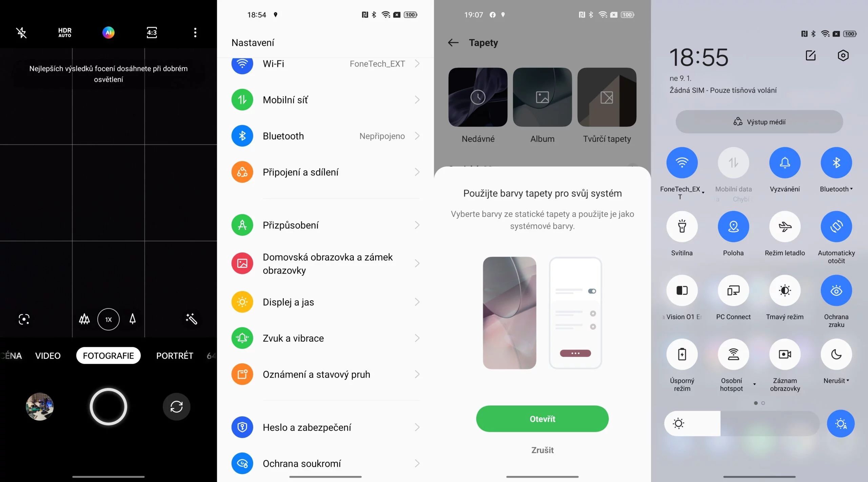Click Otevřít button to apply wallpaper
This screenshot has width=868, height=482.
(x=542, y=419)
